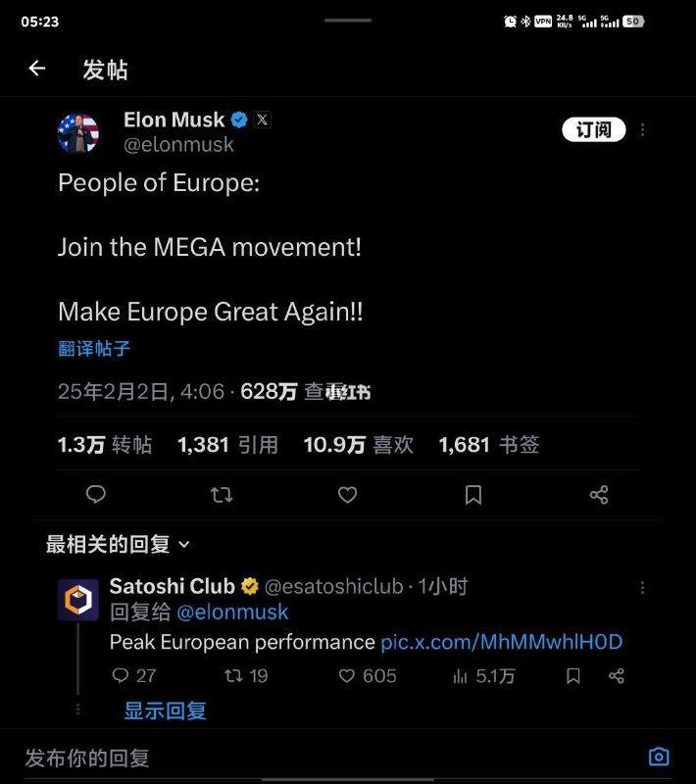The height and width of the screenshot is (784, 696).
Task: Open reply icon under Elon Musk's post
Action: tap(95, 495)
